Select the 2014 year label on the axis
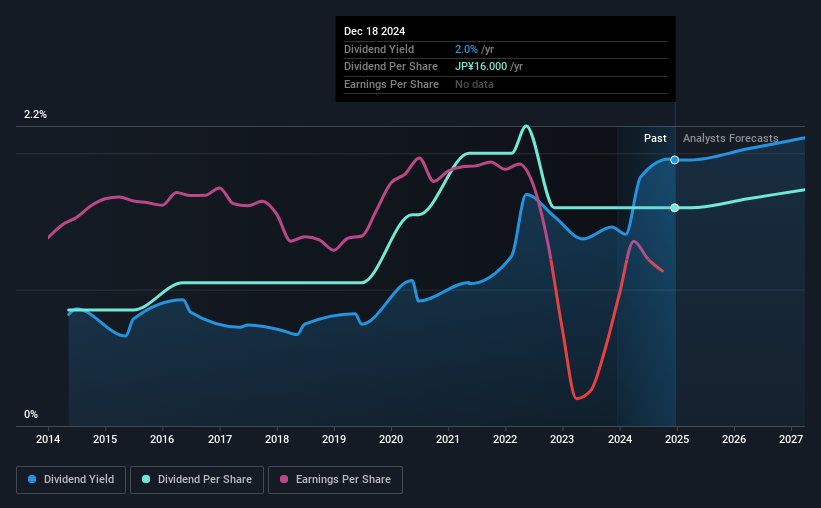This screenshot has width=821, height=508. [48, 439]
